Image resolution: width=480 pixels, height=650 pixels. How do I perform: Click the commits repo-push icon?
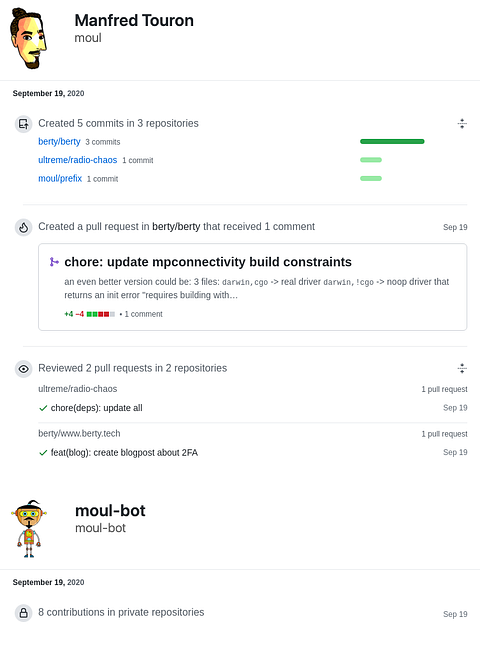coord(24,124)
